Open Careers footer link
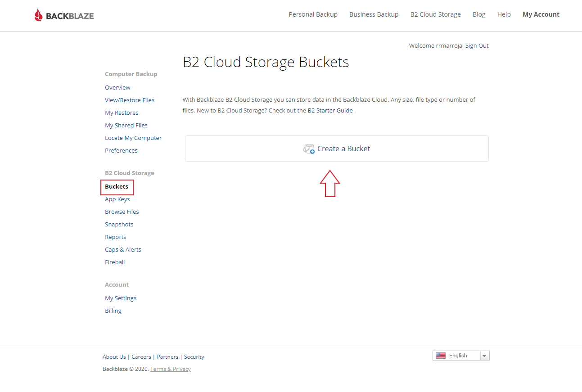Viewport: 582px width, 392px height. (141, 356)
